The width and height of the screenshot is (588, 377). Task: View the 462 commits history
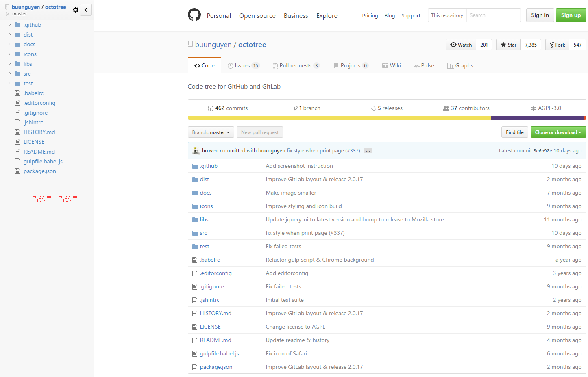tap(228, 108)
